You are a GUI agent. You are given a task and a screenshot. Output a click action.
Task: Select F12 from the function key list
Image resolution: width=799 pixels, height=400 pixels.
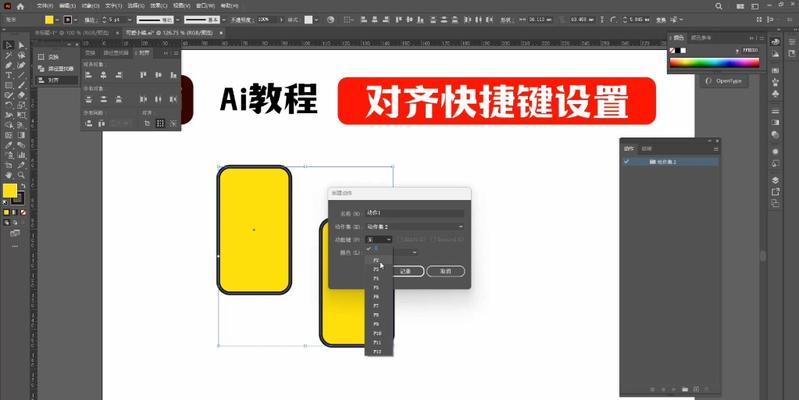[377, 352]
